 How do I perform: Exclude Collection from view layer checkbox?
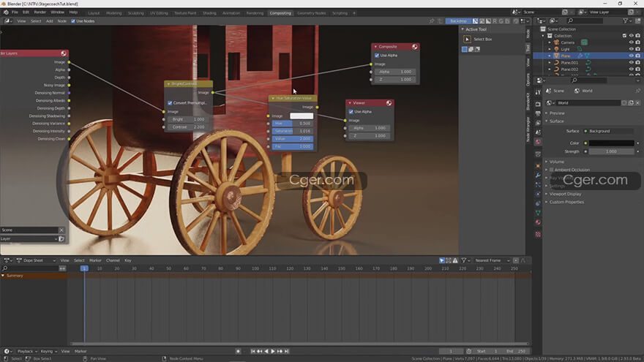624,36
